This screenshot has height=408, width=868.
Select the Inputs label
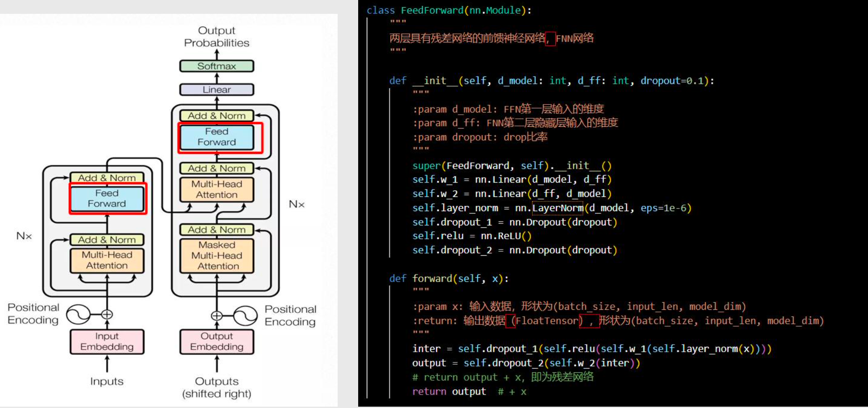point(107,381)
